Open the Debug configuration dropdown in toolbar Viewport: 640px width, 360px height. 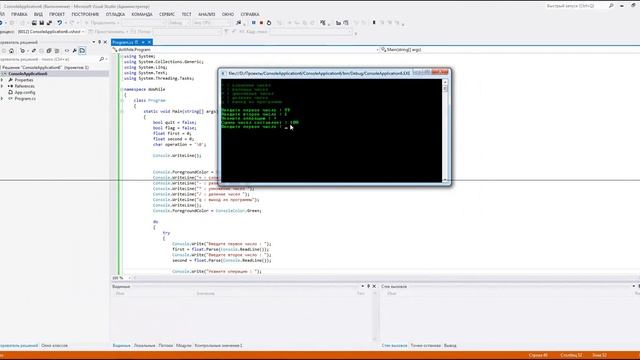click(179, 23)
